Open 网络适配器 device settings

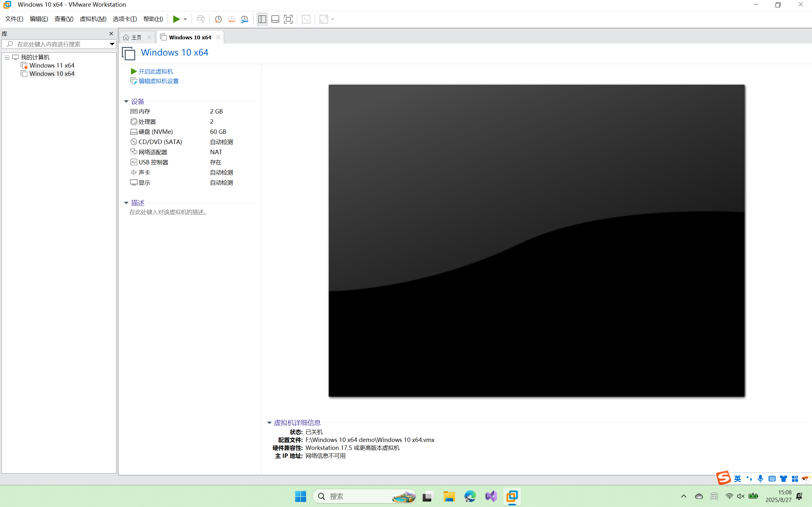[x=153, y=152]
